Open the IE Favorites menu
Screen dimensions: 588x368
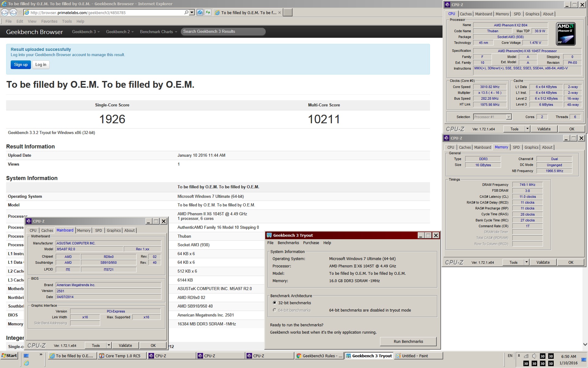click(49, 21)
